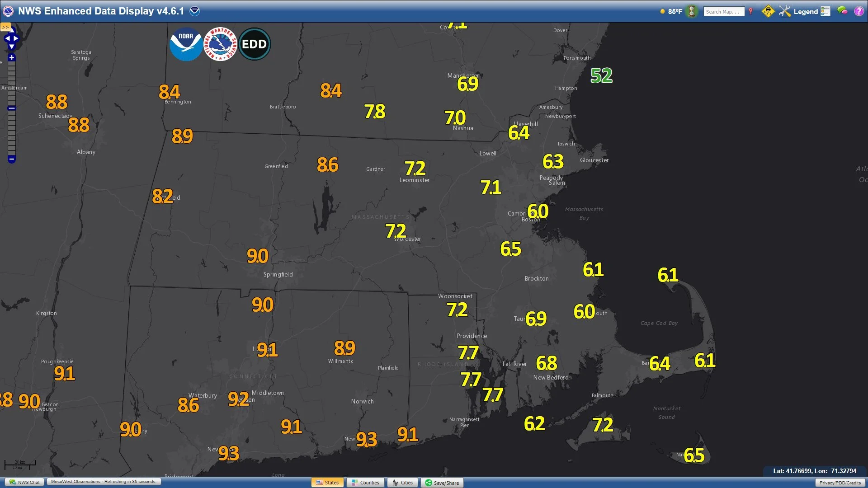Open the slippery road hazards icon
Screen dimensions: 868x488
pos(768,11)
